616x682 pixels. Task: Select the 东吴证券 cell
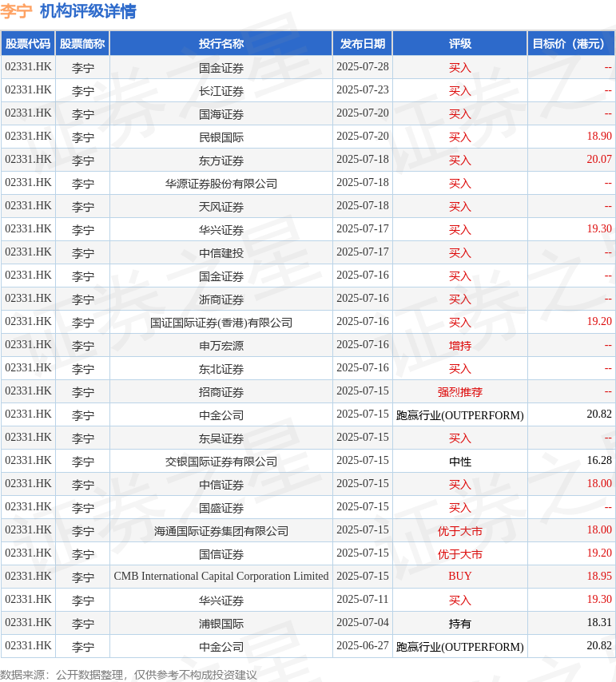coord(221,438)
